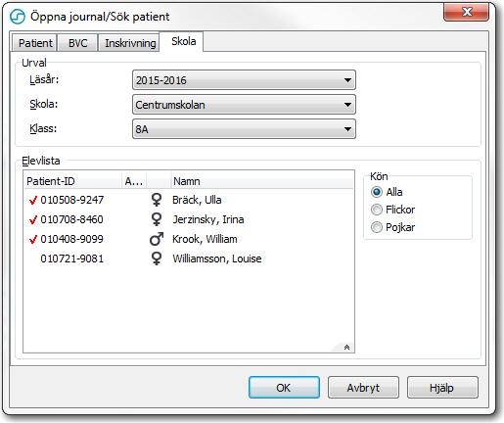Screen dimensions: 504x423
Task: Open the Skola dropdown showing Centrumskolan
Action: tap(244, 105)
